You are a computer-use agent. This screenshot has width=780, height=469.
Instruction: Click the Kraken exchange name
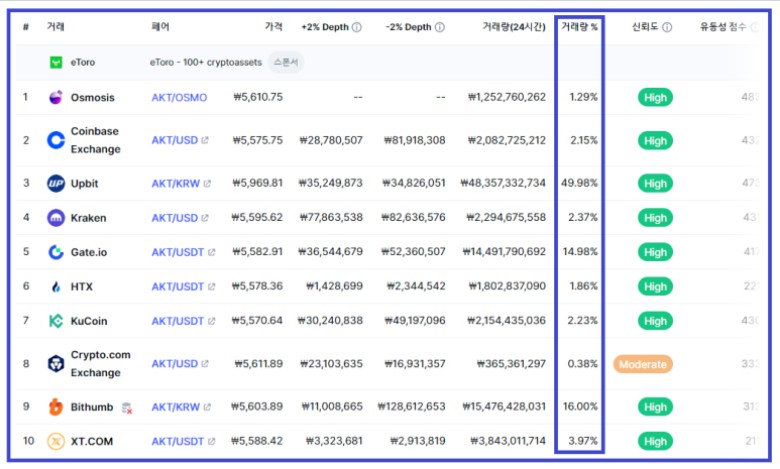point(89,218)
